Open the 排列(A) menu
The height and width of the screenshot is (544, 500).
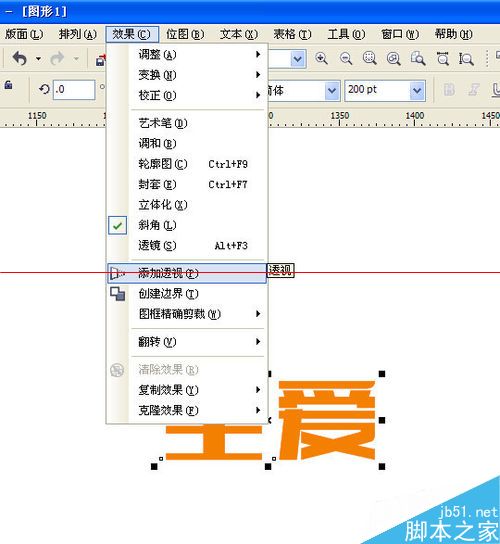[78, 34]
